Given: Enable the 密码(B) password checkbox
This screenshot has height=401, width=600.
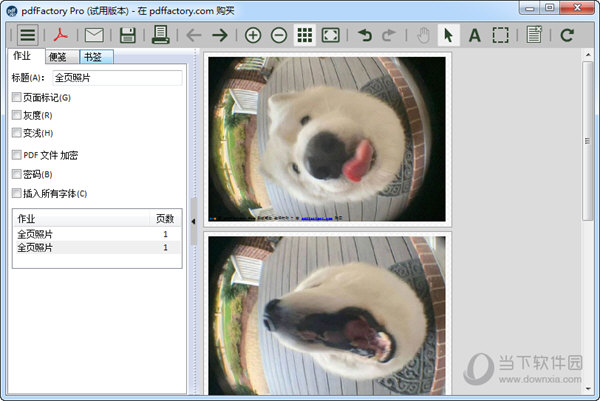Looking at the screenshot, I should (x=16, y=174).
